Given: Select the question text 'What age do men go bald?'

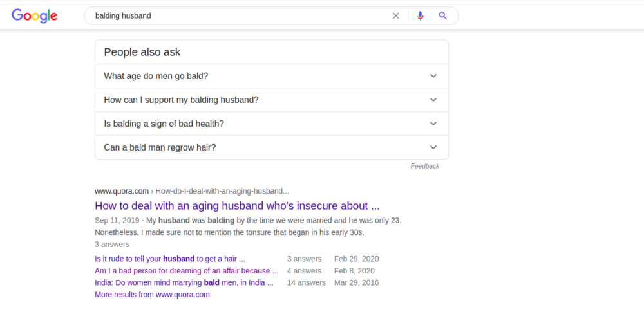Looking at the screenshot, I should point(156,76).
